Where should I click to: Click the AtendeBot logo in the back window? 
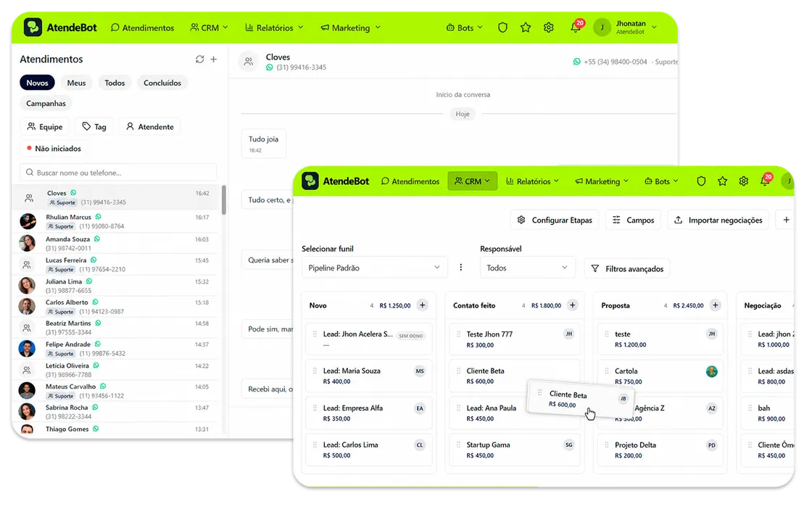(61, 28)
